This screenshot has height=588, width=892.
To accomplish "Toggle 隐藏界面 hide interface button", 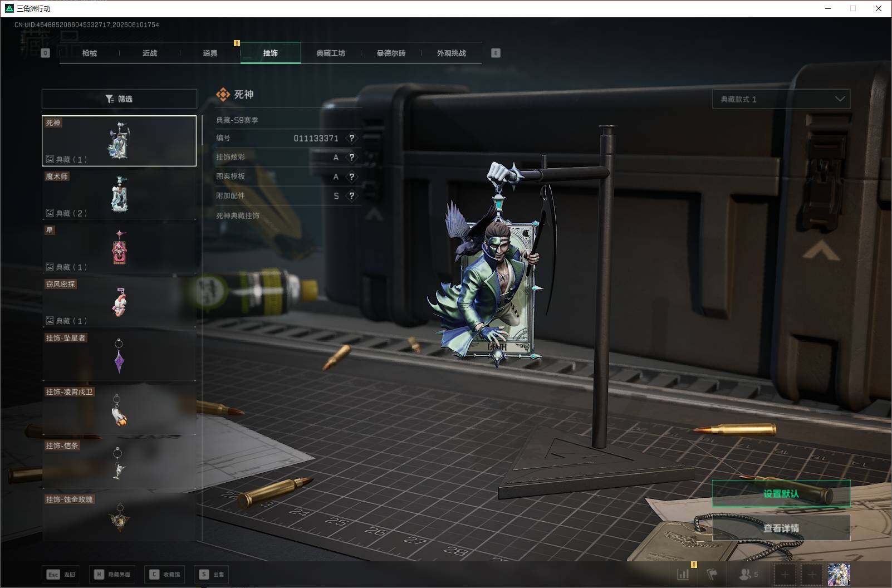I will pyautogui.click(x=112, y=574).
